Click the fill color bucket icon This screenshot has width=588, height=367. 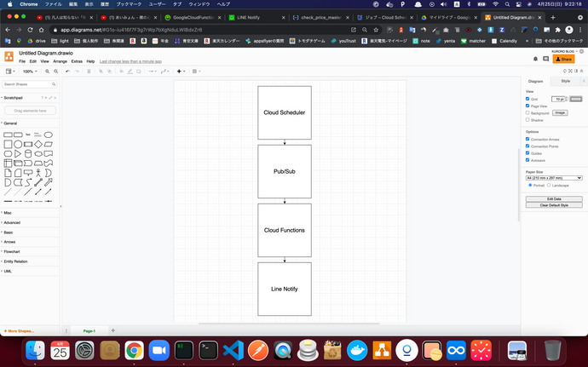pos(122,72)
